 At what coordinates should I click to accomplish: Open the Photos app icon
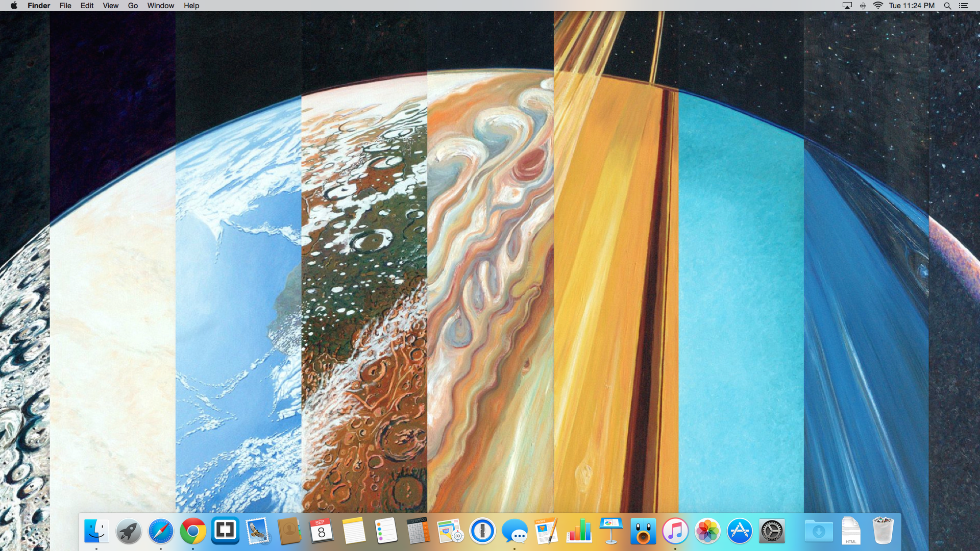(x=707, y=531)
